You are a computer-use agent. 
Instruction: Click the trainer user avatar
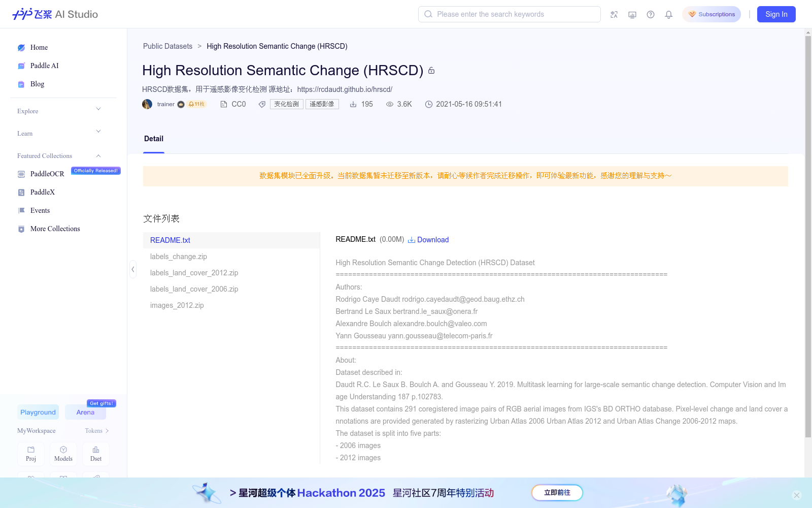[x=147, y=104]
